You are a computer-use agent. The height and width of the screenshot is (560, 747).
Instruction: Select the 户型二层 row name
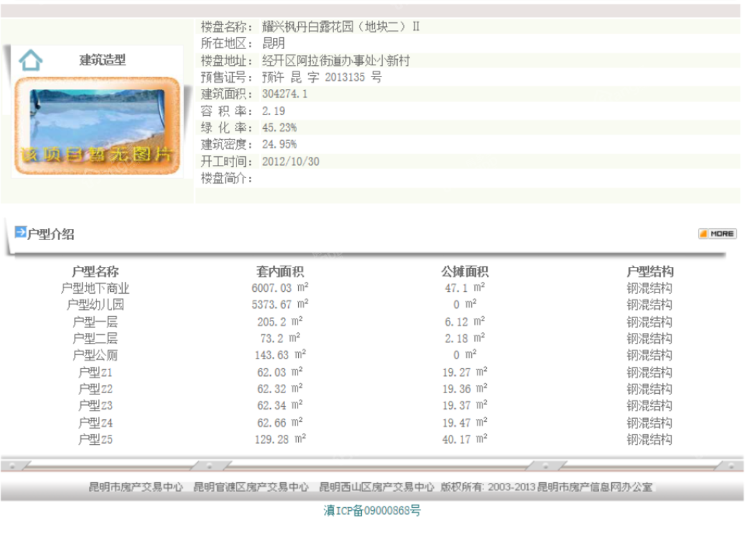[95, 339]
